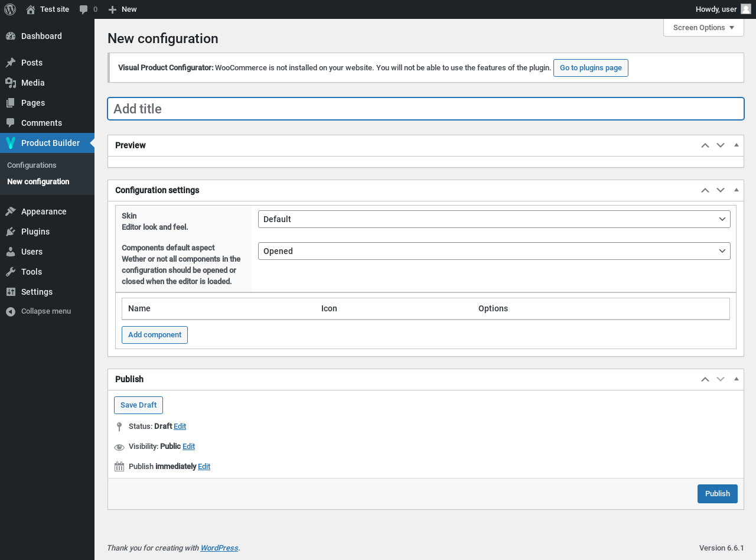Click the user avatar icon
The image size is (756, 560).
746,9
